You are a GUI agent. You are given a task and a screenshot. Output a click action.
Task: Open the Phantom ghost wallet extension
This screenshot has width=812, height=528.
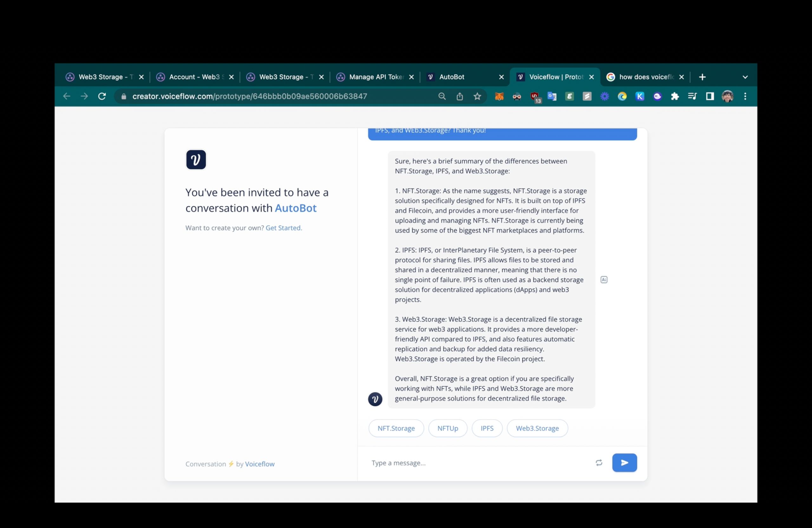point(657,96)
